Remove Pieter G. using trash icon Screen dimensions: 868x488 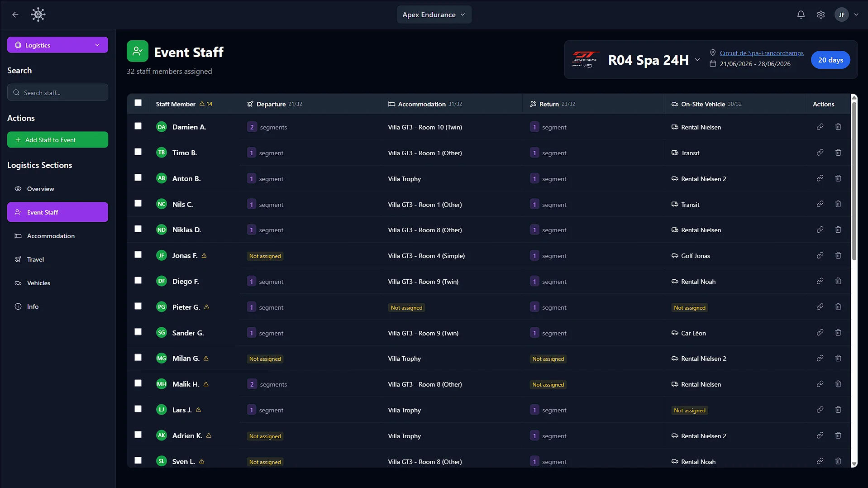(838, 307)
